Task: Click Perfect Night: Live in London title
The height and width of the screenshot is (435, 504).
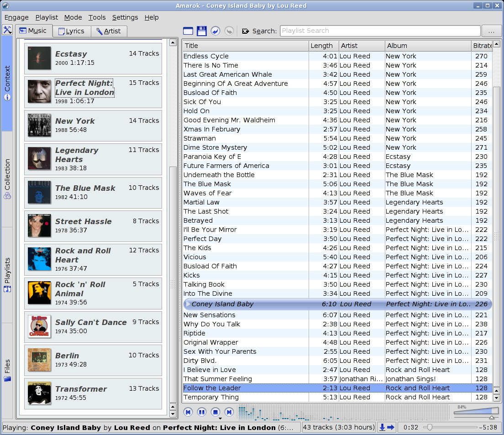Action: pos(84,88)
